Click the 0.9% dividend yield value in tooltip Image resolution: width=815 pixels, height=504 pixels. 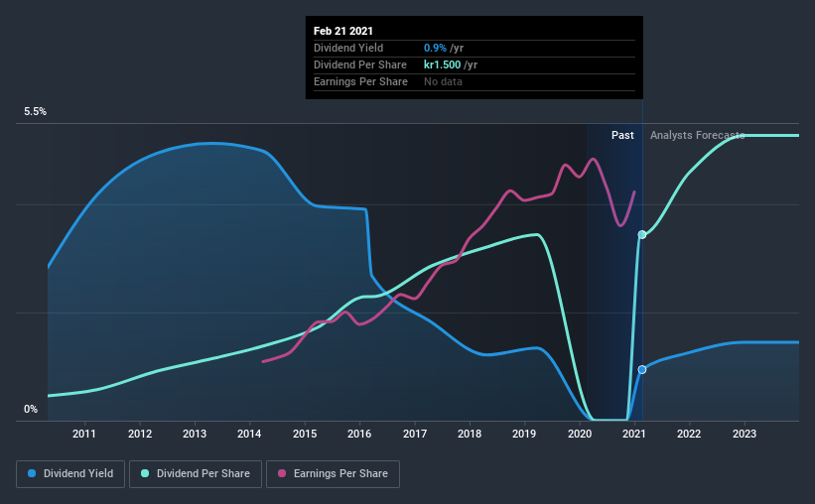(x=435, y=48)
